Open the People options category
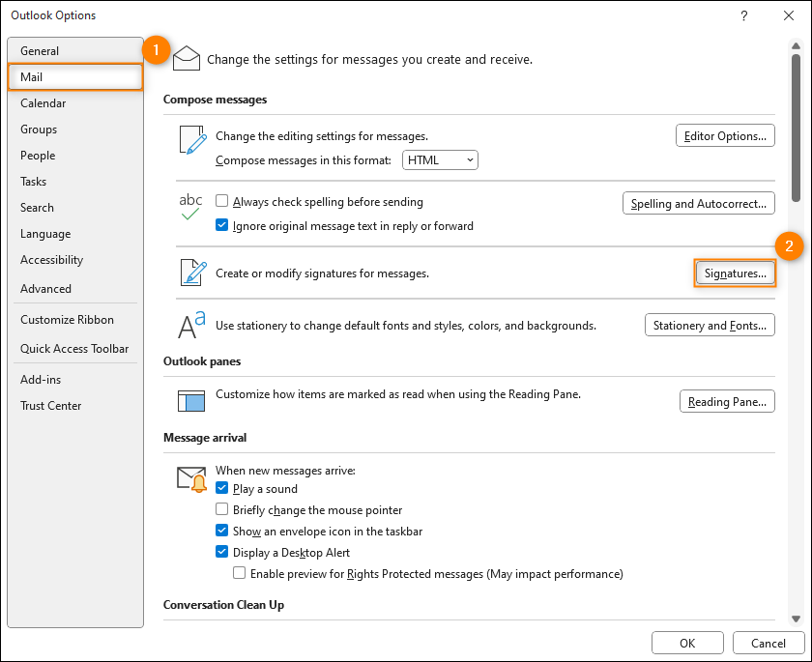Screen dimensions: 812x662 [75, 156]
